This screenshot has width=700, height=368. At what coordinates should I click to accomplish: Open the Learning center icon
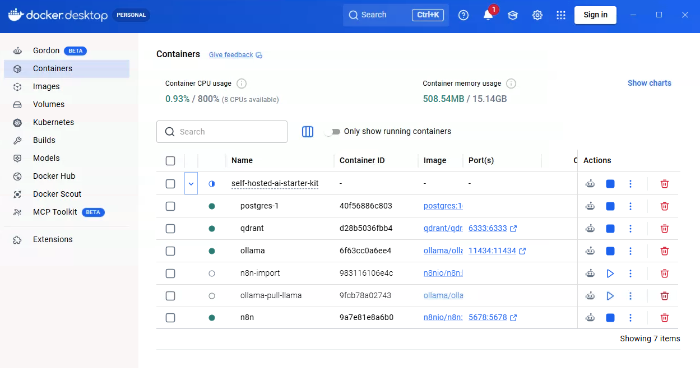(512, 15)
